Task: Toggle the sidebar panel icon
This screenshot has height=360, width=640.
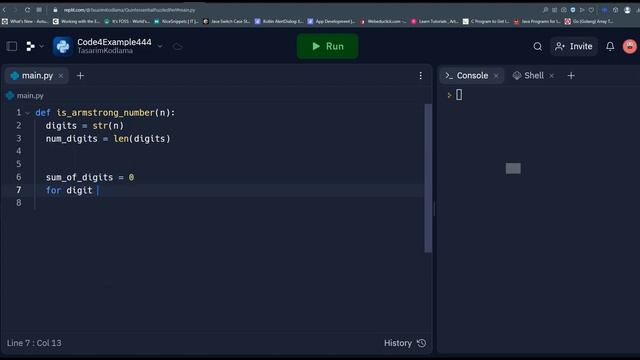Action: point(12,47)
